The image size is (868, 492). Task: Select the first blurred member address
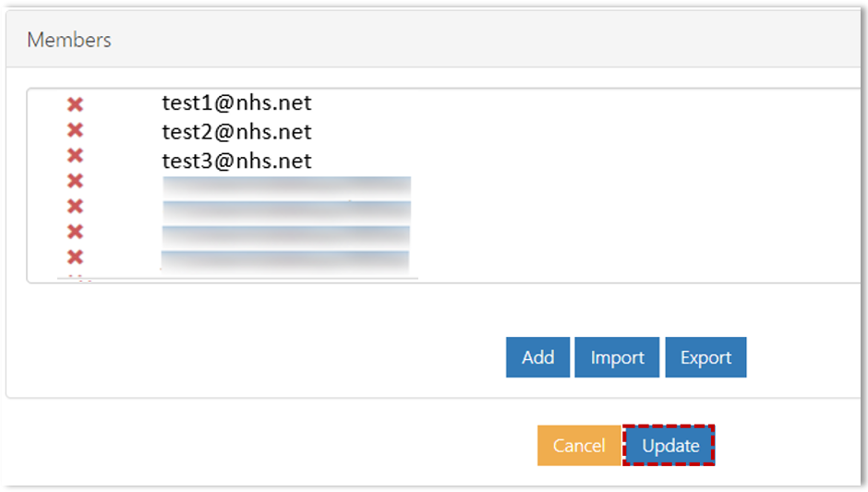point(287,187)
